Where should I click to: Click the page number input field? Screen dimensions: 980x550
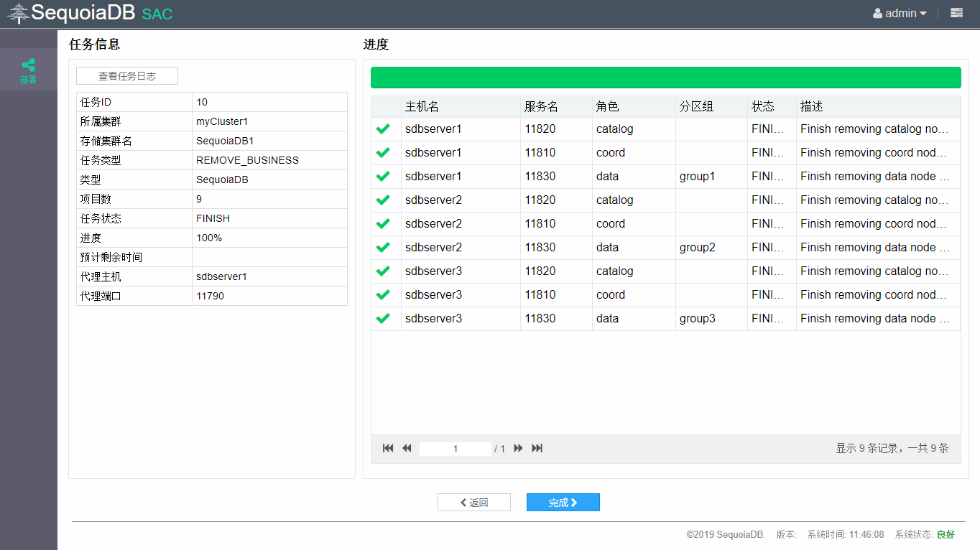point(456,449)
